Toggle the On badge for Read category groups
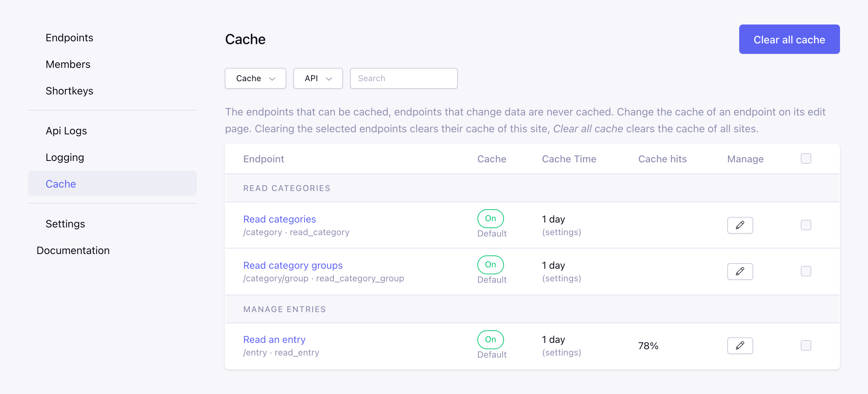 click(x=490, y=265)
